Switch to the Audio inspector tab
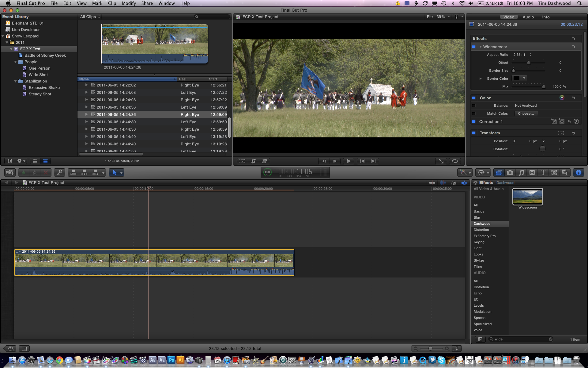 (528, 17)
